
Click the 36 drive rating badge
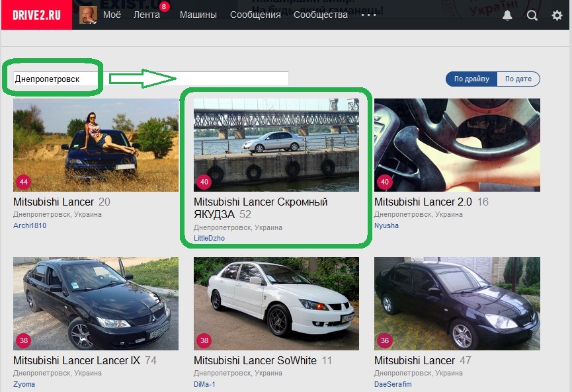[385, 340]
